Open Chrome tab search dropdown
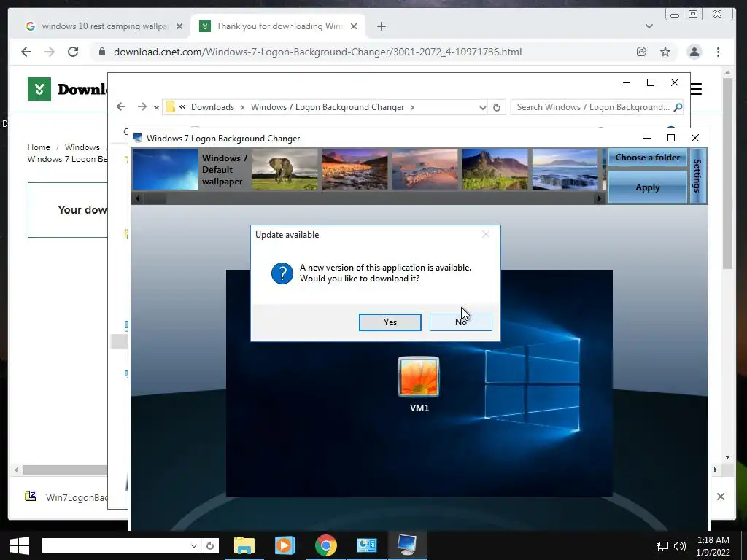The height and width of the screenshot is (560, 747). click(649, 26)
